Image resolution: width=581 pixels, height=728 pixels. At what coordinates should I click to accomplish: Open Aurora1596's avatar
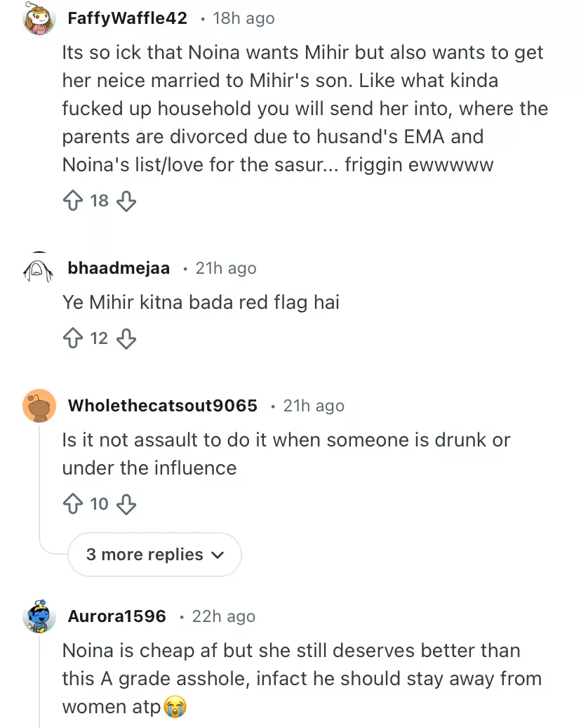pos(39,617)
